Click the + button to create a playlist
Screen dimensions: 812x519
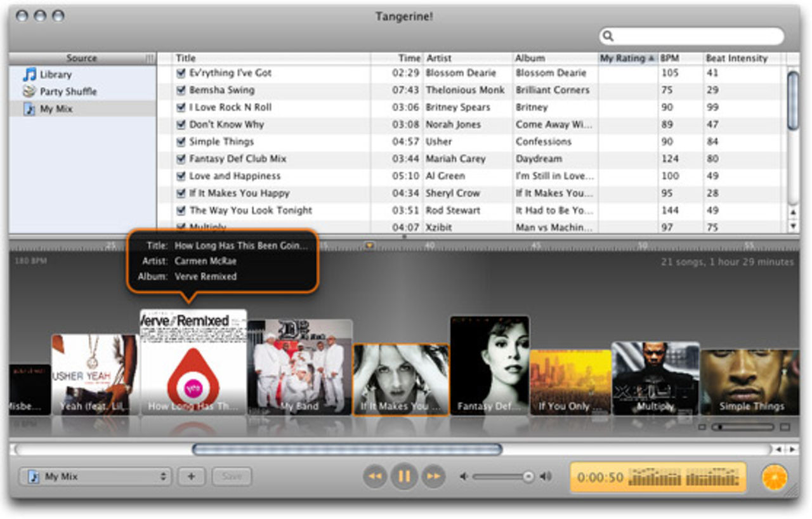(192, 476)
